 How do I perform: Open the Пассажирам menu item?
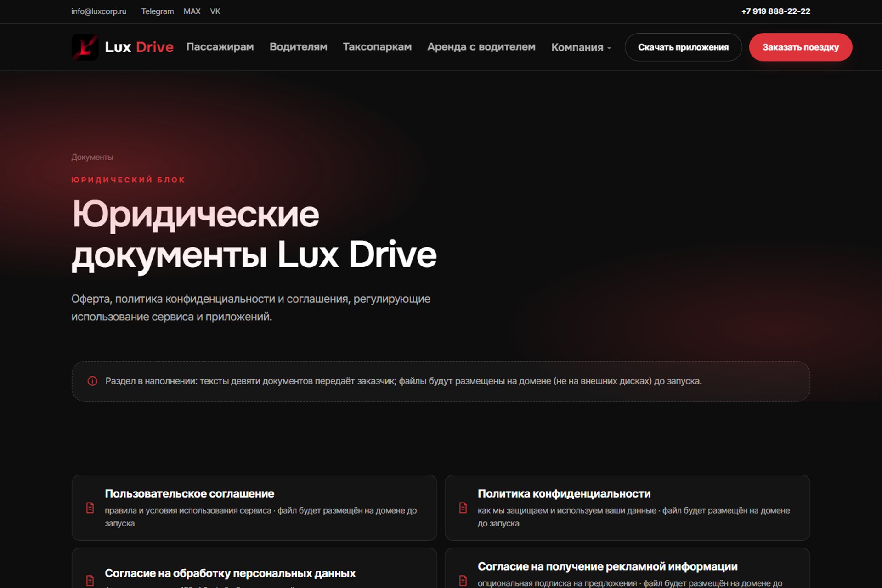click(220, 47)
